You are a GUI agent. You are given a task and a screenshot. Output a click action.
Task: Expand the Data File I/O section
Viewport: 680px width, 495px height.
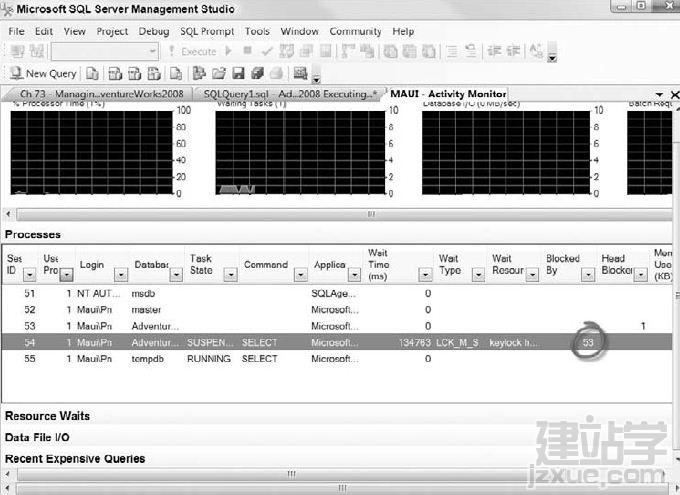[37, 437]
